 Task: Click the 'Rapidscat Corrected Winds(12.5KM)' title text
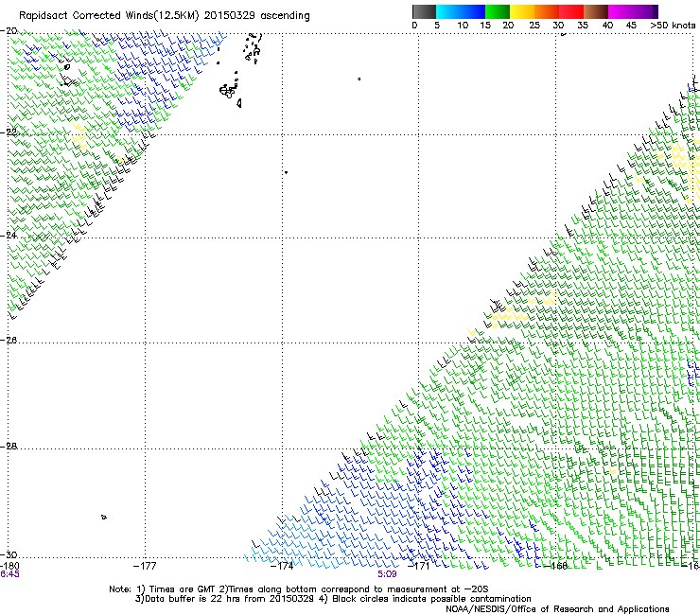point(109,16)
